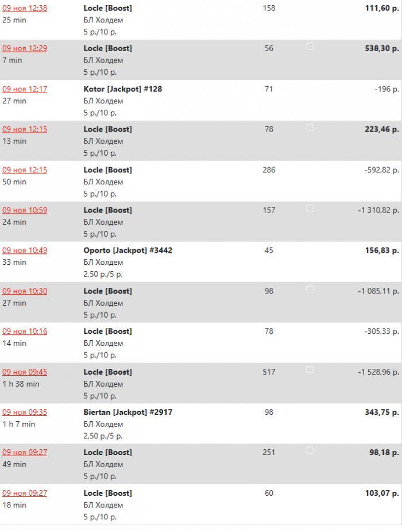Image resolution: width=402 pixels, height=532 pixels.
Task: Follow the 09 ноя 10:30 date link
Action: coord(25,291)
